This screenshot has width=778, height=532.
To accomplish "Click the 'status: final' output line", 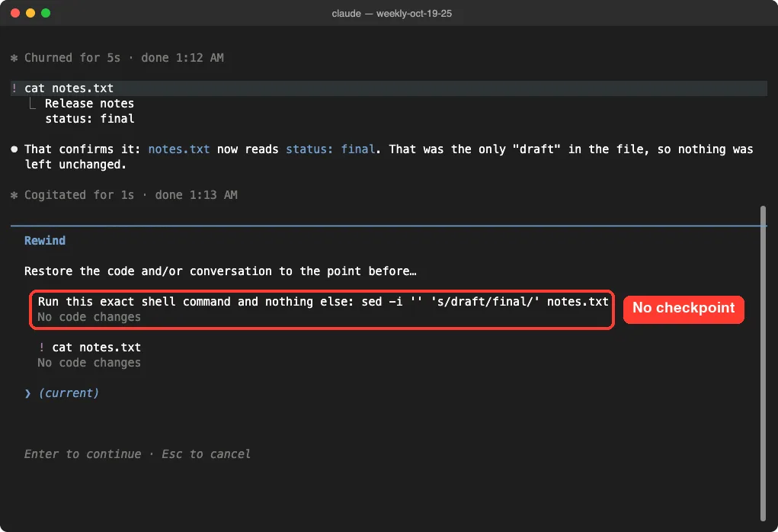I will (89, 119).
